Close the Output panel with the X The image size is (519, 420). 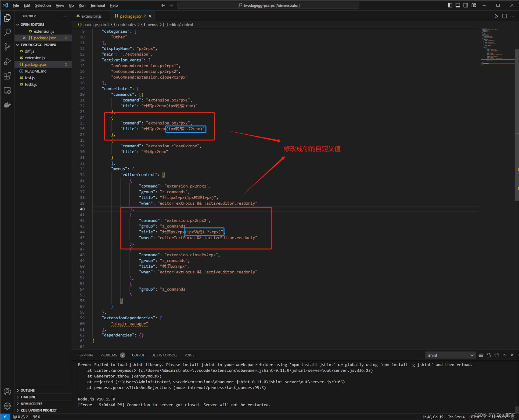click(512, 355)
